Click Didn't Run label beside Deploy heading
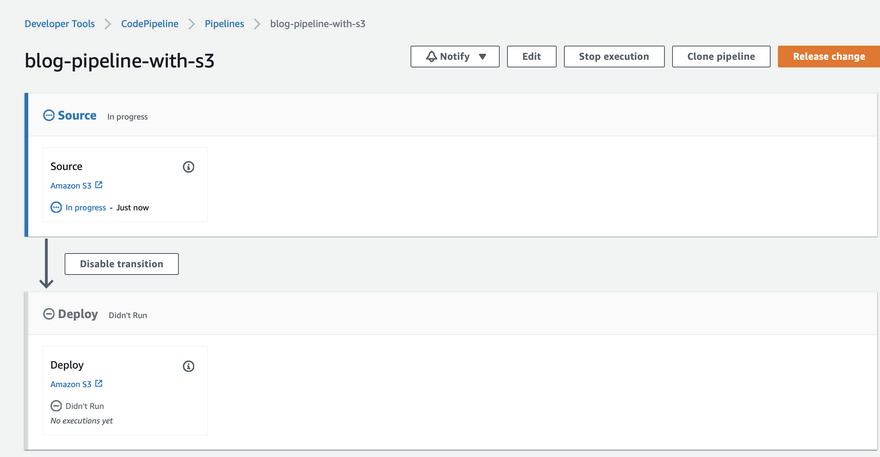 click(128, 316)
